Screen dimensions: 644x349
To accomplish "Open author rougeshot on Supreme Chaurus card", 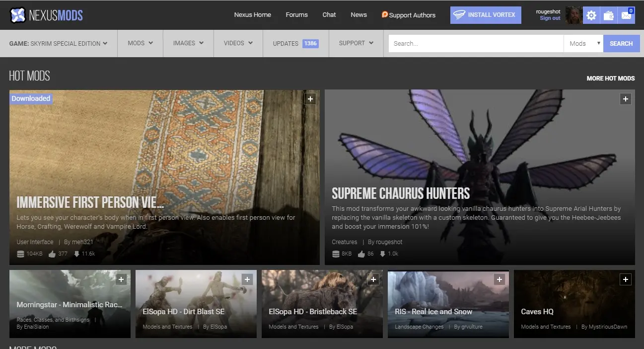I will click(389, 242).
